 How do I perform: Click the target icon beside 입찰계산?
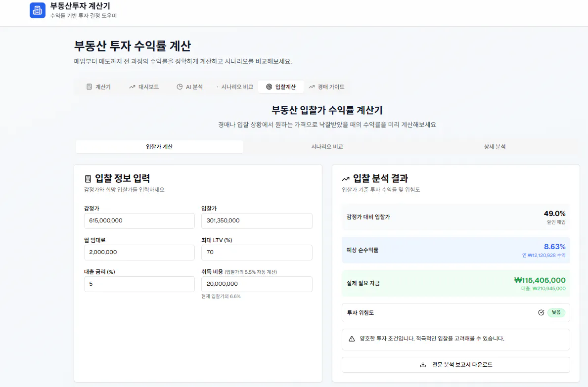pos(269,87)
